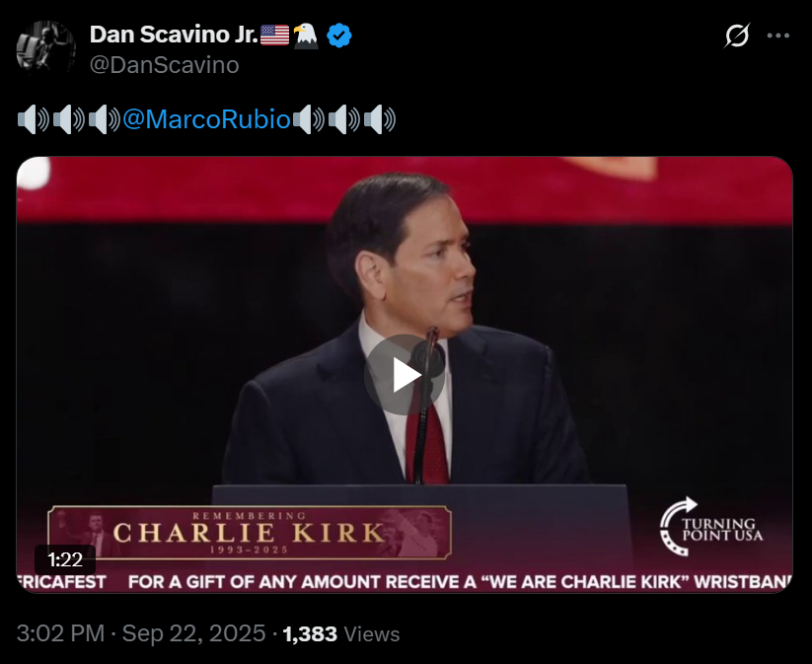Open the three-dot more options menu

tap(777, 36)
